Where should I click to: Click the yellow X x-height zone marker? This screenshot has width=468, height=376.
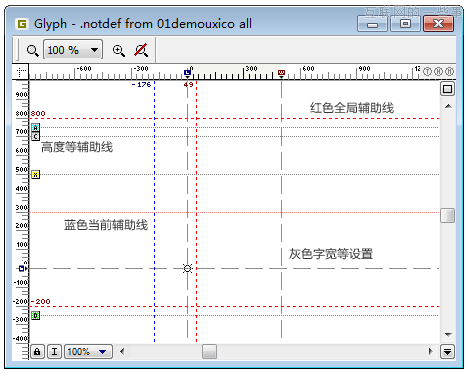coord(36,174)
